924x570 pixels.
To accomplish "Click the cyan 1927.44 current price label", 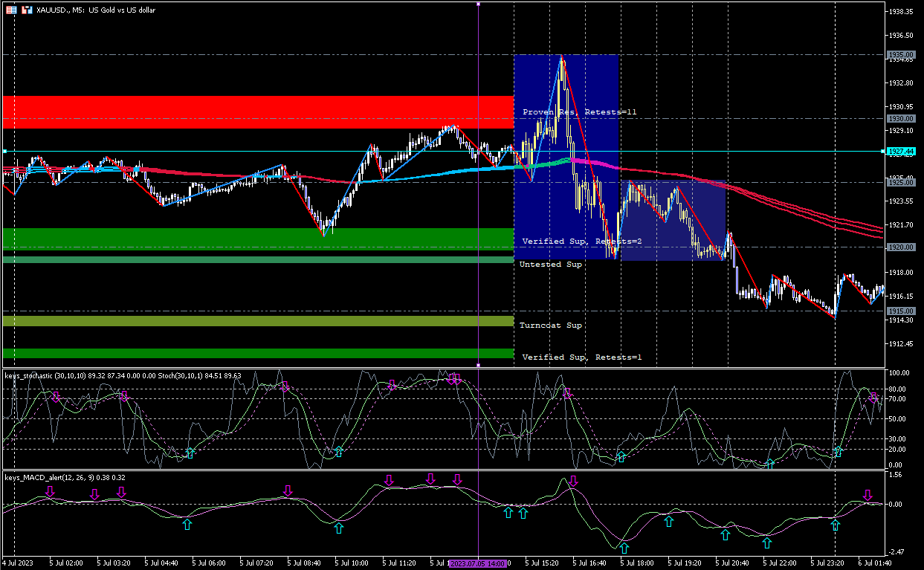I will (899, 152).
